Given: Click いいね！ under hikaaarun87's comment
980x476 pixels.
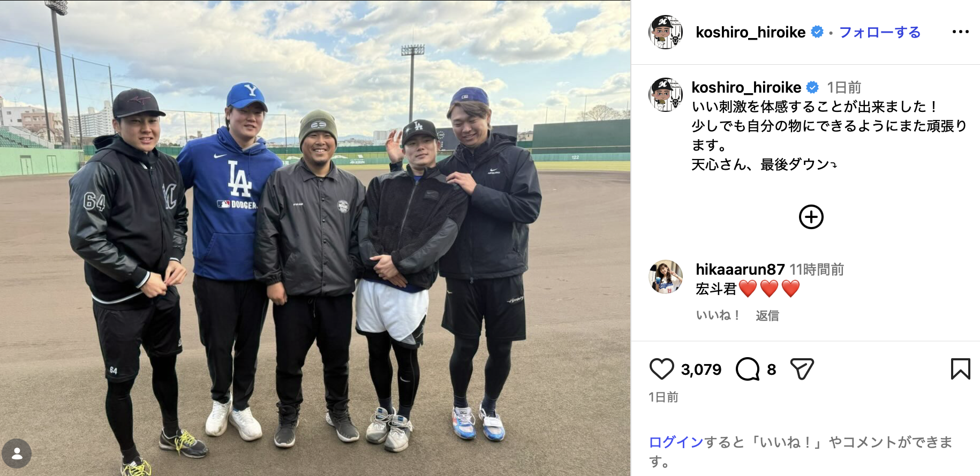Looking at the screenshot, I should 718,315.
